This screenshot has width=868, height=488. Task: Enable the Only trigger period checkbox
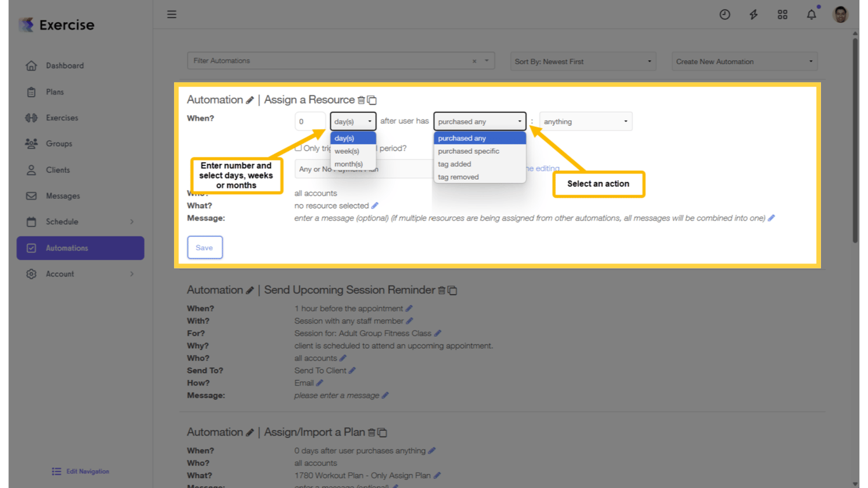point(297,147)
